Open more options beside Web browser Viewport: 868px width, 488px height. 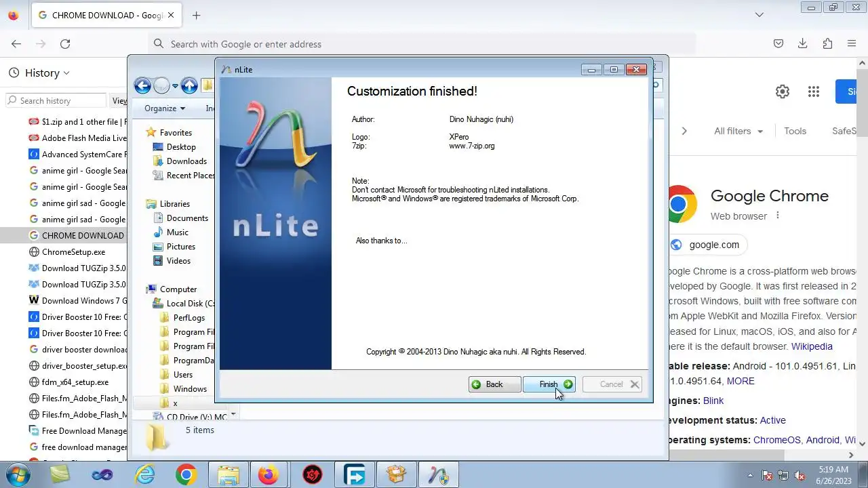(778, 216)
